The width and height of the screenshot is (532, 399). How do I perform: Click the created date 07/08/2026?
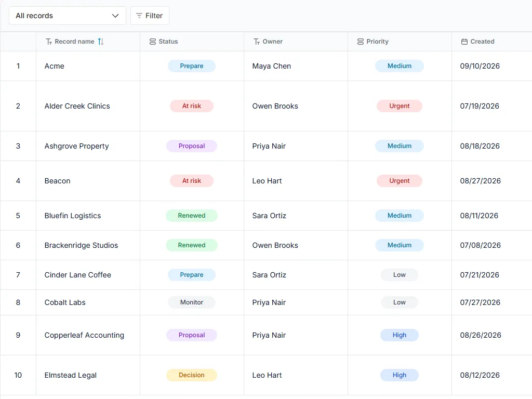point(481,245)
